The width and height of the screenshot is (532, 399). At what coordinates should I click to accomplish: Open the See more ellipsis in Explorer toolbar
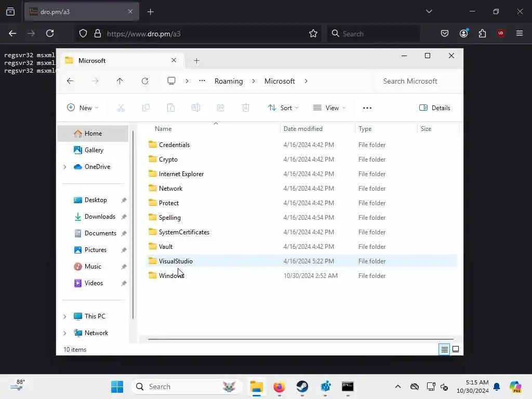(367, 108)
